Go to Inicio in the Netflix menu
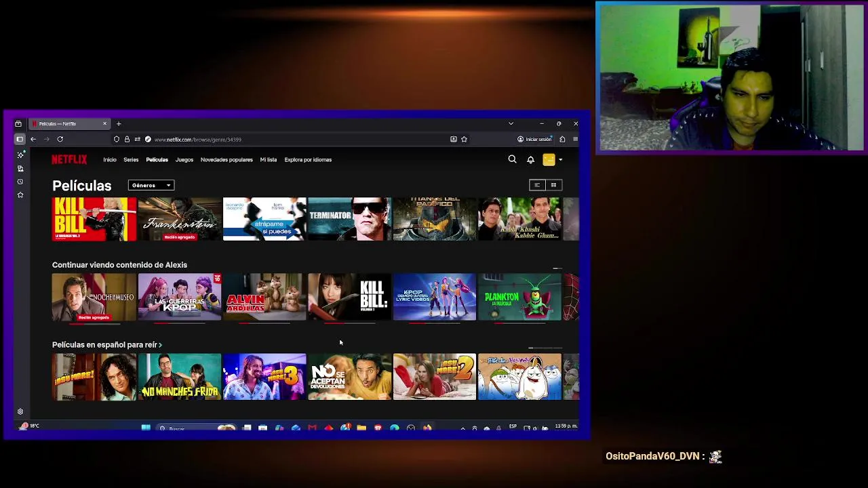868x488 pixels. [110, 160]
